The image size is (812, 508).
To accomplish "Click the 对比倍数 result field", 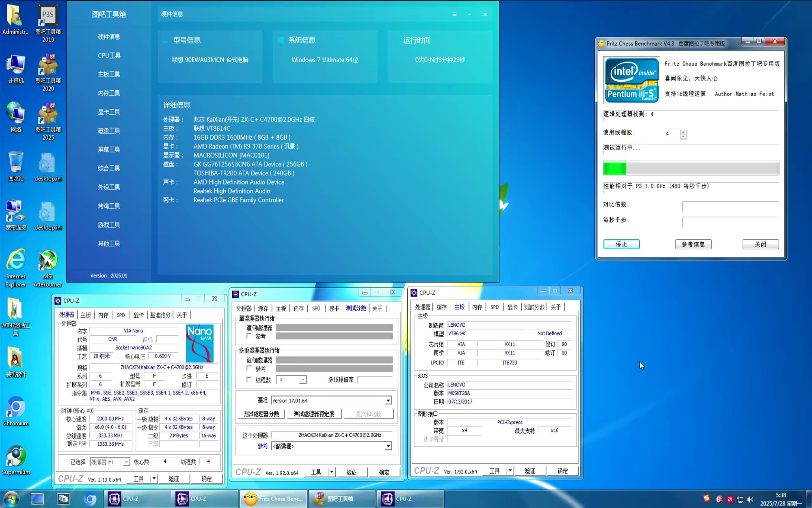I will coord(730,206).
